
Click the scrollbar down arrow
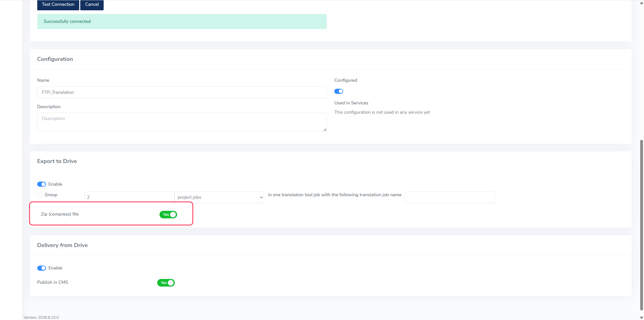(x=641, y=317)
